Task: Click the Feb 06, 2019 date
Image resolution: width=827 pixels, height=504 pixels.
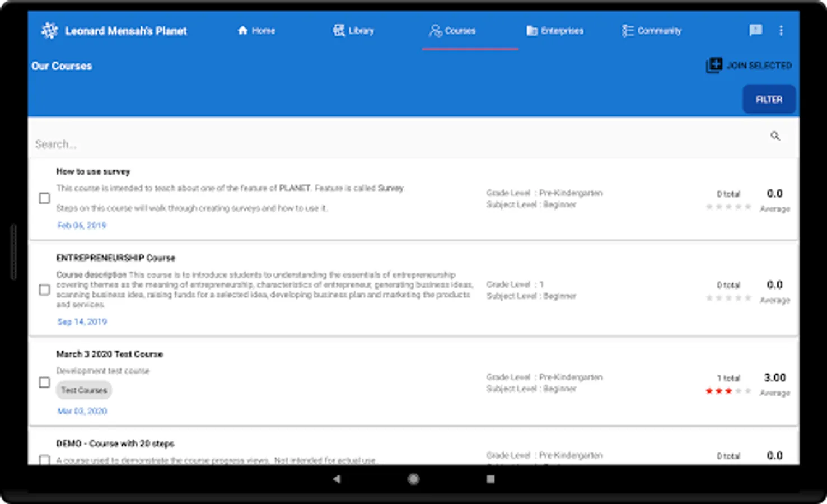Action: click(x=82, y=225)
